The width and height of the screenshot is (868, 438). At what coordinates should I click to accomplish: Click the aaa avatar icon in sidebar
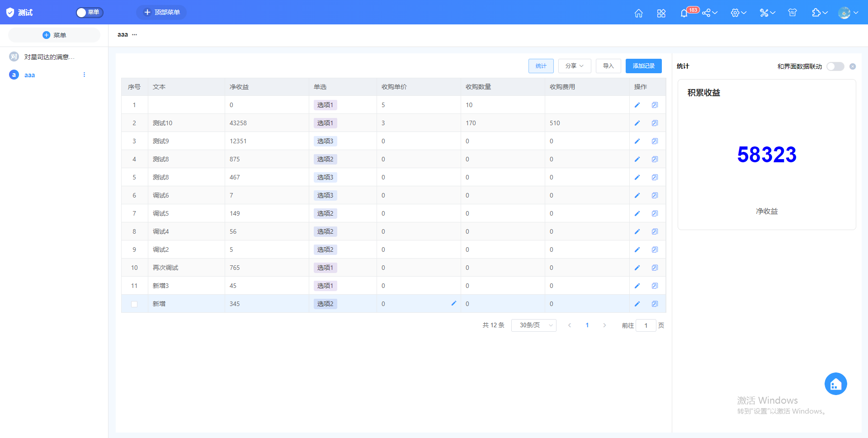tap(14, 75)
